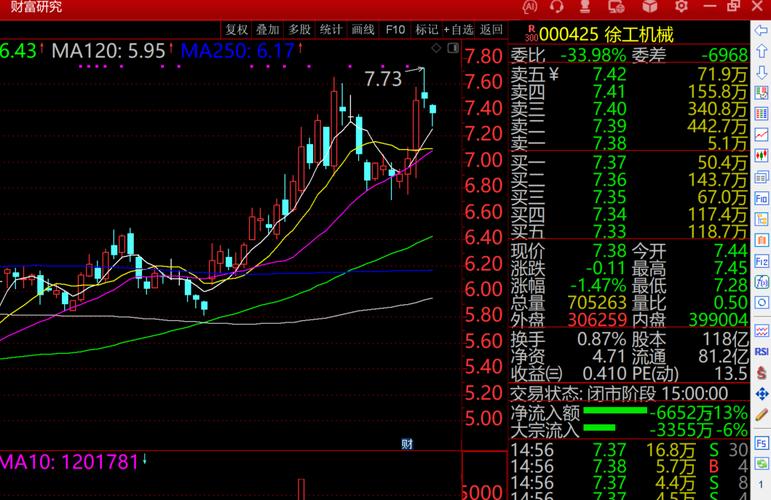Toggle 叠加 overlay on the chart
This screenshot has width=771, height=500.
coord(267,30)
